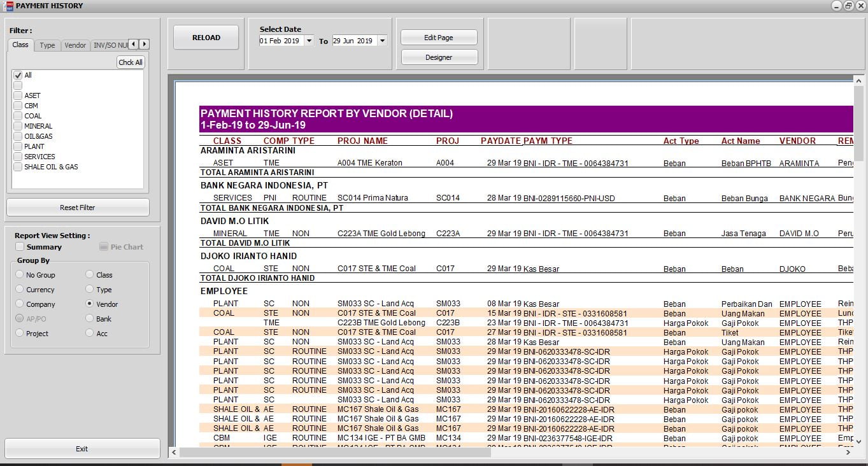Choose the No Group radio option

click(x=20, y=275)
